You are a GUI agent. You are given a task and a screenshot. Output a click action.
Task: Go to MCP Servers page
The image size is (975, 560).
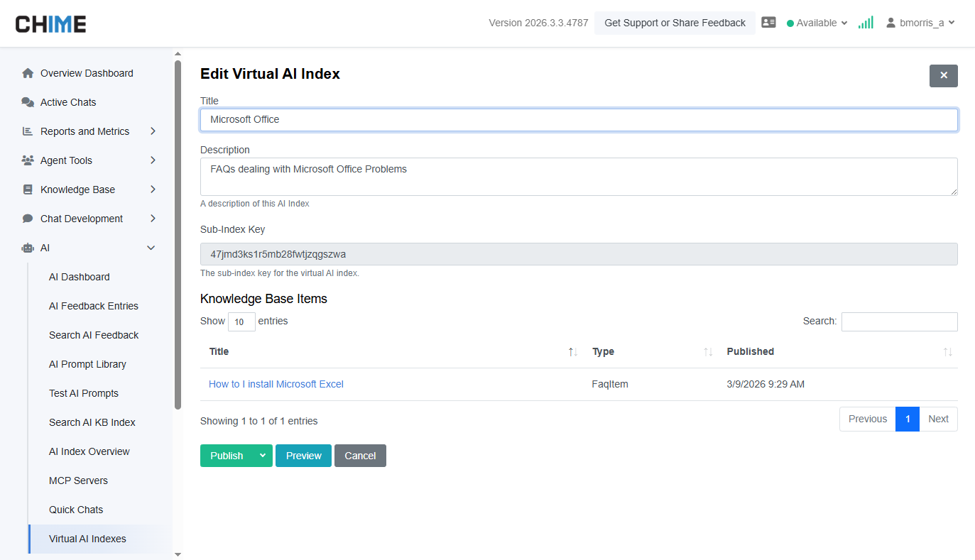[x=78, y=481]
